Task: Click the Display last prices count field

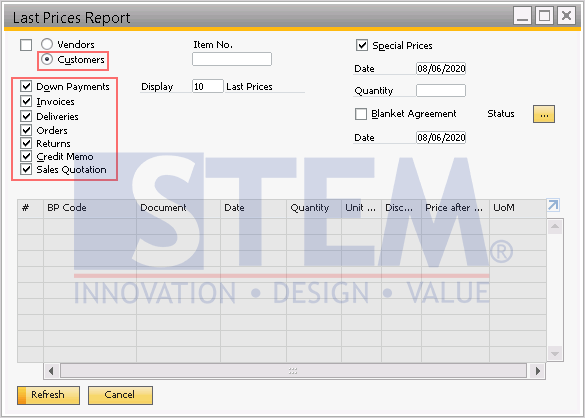Action: coord(208,86)
